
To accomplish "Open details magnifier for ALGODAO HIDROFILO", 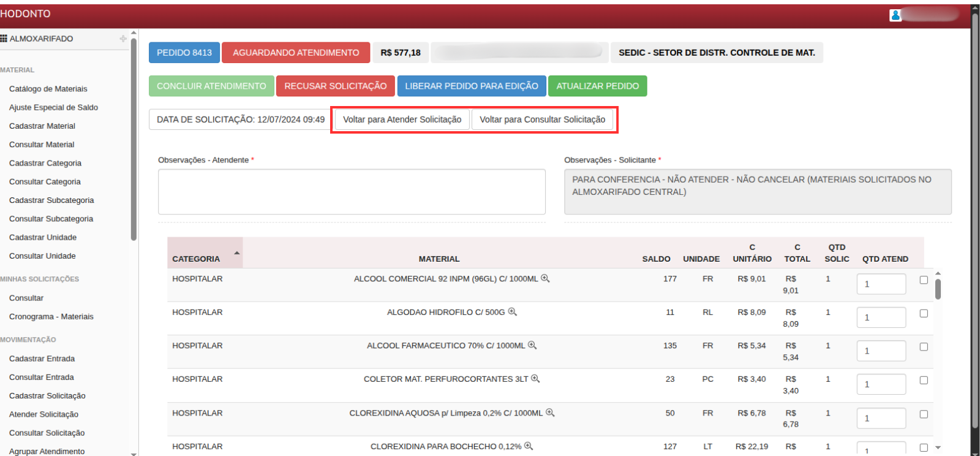I will click(512, 312).
